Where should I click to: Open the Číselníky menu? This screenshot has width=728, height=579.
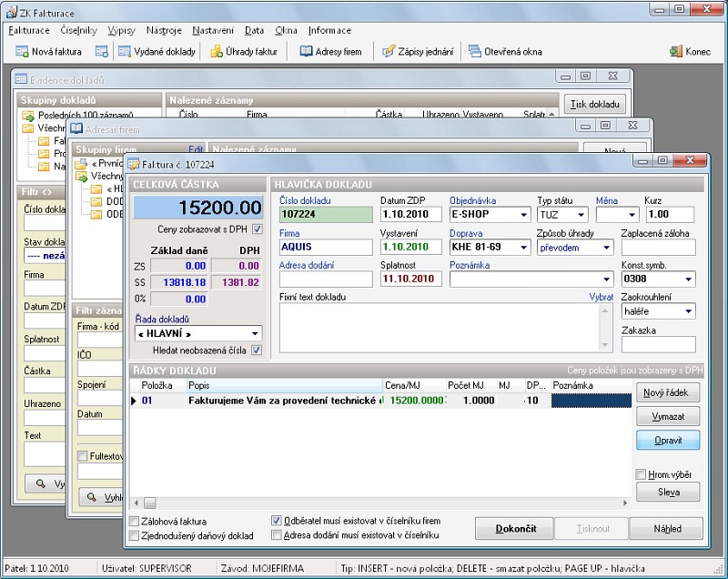[x=78, y=30]
